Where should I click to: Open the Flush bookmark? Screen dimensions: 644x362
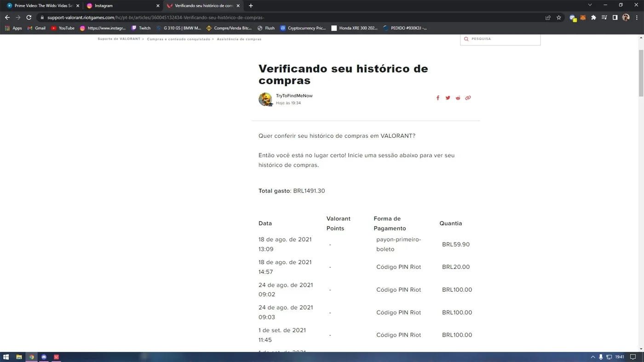[266, 28]
